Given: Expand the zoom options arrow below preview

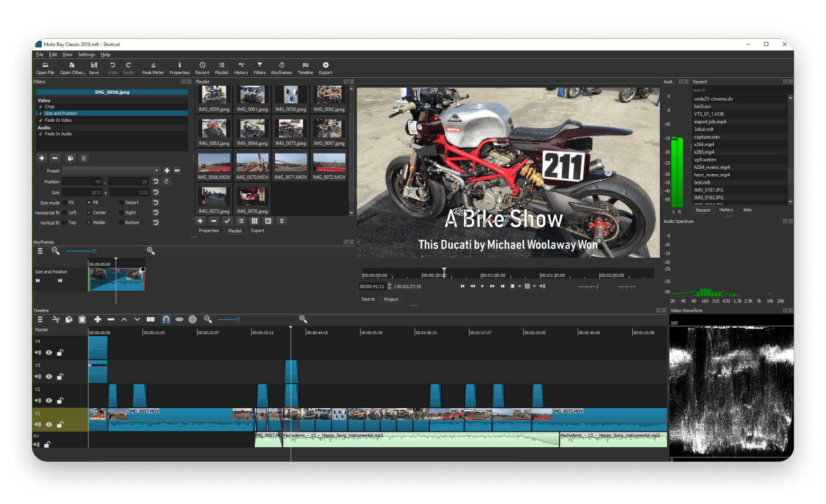Looking at the screenshot, I should (x=519, y=286).
